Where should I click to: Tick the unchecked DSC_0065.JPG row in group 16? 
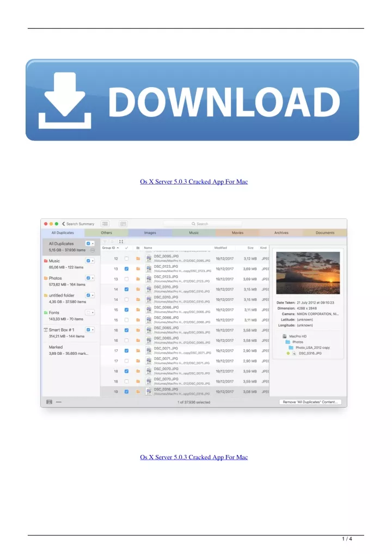click(126, 341)
